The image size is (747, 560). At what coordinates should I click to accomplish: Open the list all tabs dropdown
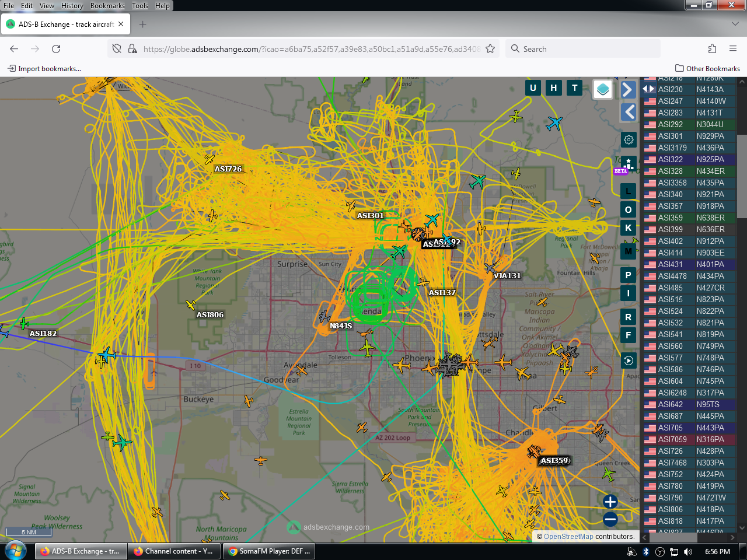(x=735, y=24)
